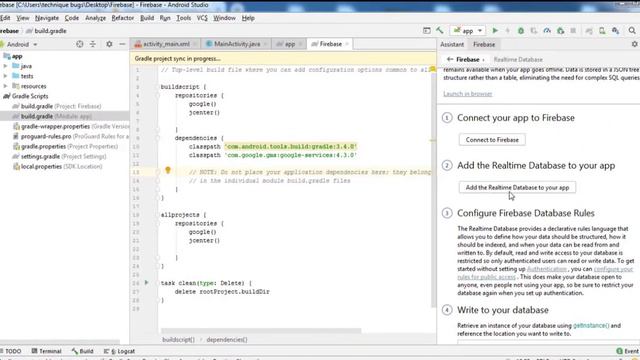Image resolution: width=640 pixels, height=360 pixels.
Task: Click the Make Project hammer icon
Action: pos(440,31)
